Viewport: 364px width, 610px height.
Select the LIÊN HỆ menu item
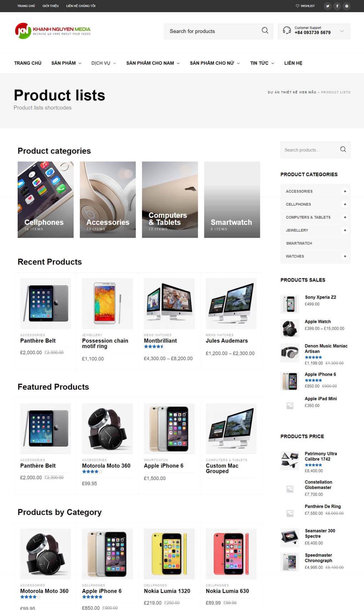pos(293,63)
